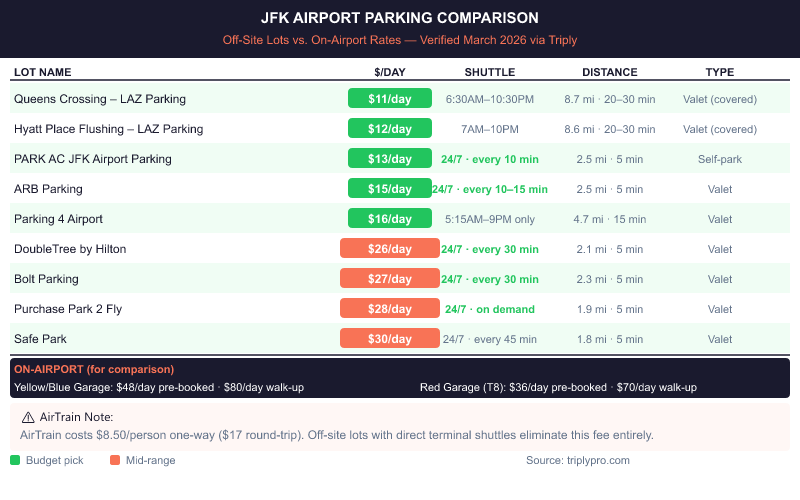Click Queens Crossing – LAZ Parking lot name

point(100,99)
